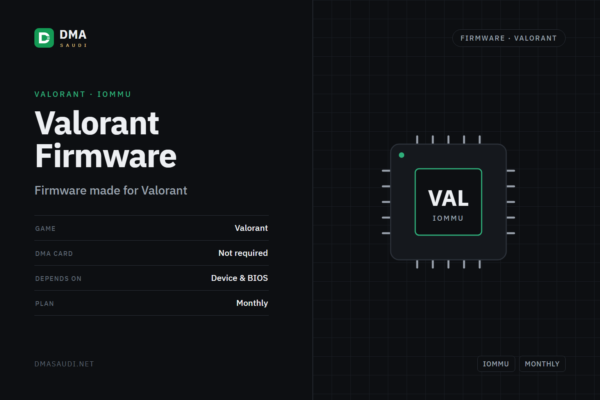The width and height of the screenshot is (600, 400).
Task: Click the MONTHLY tag
Action: pos(542,364)
